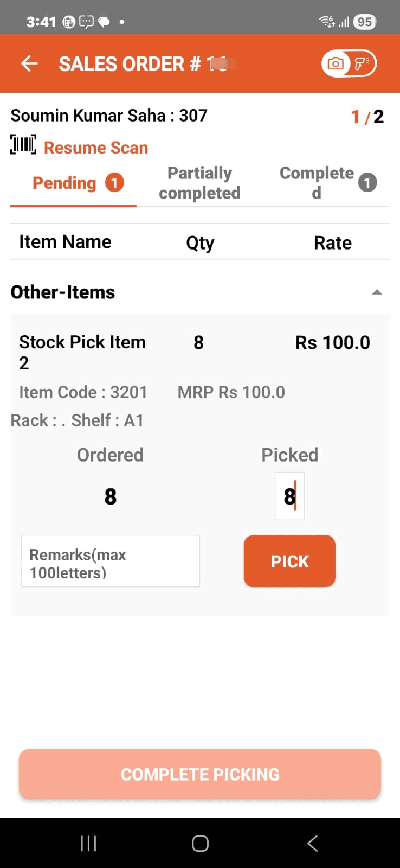Open Android recent apps button
The height and width of the screenshot is (868, 400).
tap(88, 843)
